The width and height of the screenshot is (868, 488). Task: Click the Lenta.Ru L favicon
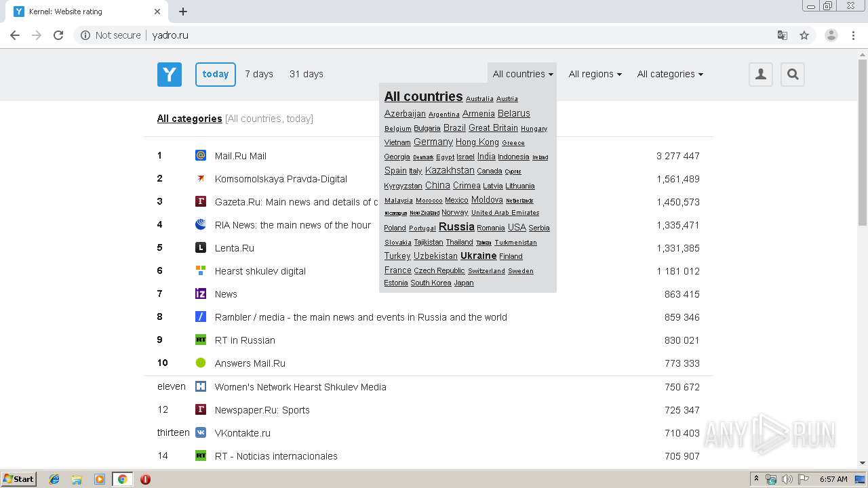201,247
